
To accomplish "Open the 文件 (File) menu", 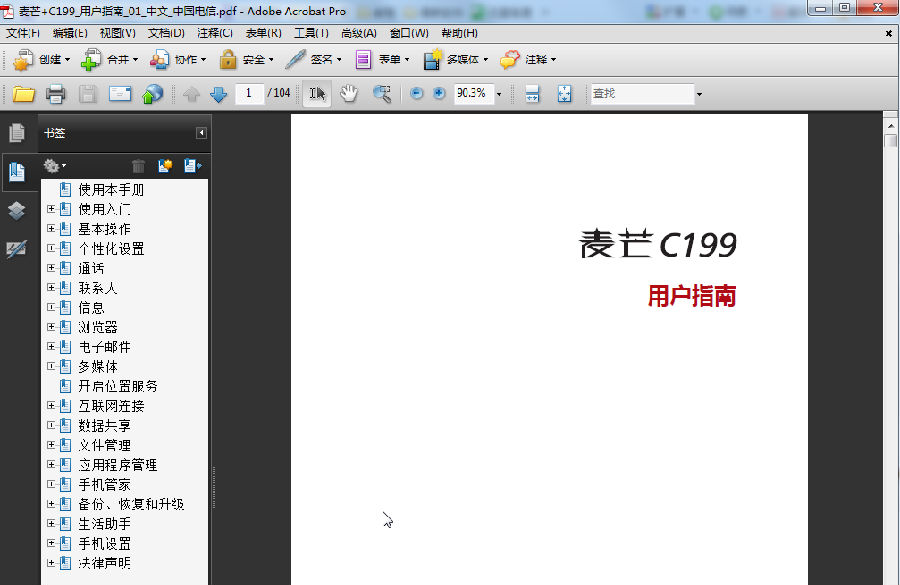I will click(x=21, y=32).
